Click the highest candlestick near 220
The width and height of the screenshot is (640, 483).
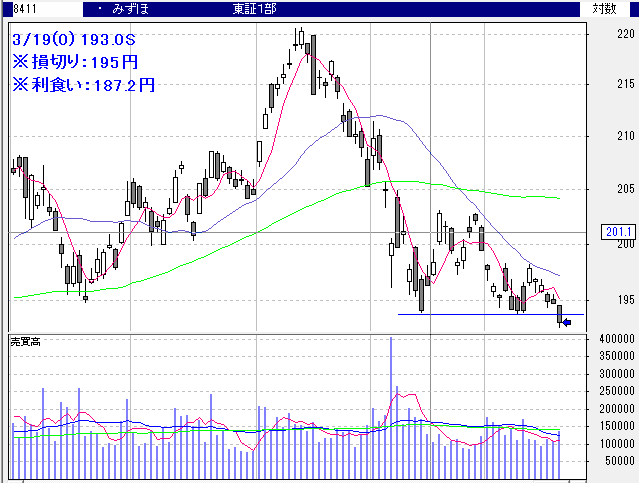pos(299,38)
